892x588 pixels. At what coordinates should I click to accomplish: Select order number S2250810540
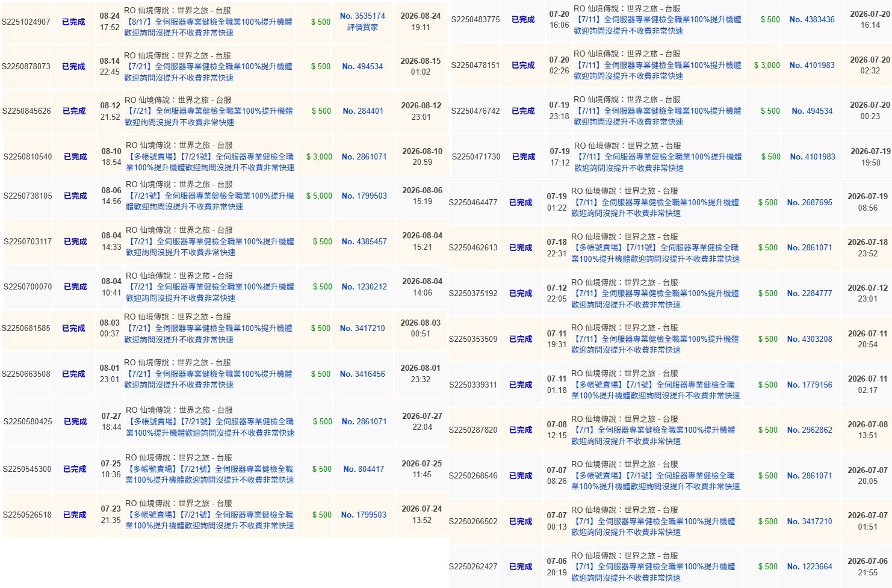click(x=28, y=157)
